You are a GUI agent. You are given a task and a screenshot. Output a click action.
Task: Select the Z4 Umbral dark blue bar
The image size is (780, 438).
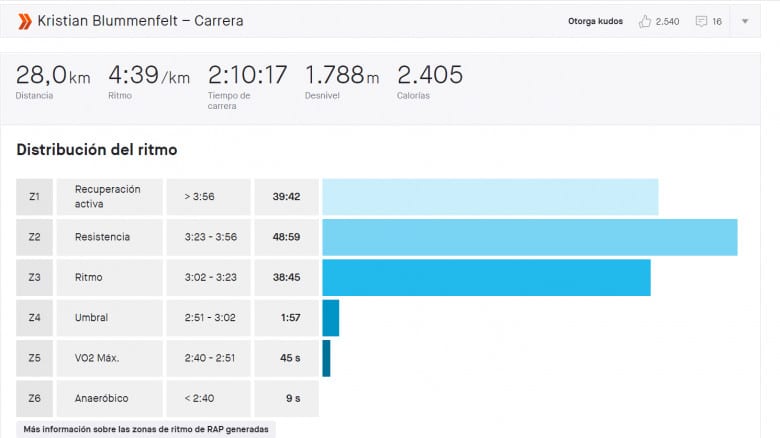click(x=331, y=318)
